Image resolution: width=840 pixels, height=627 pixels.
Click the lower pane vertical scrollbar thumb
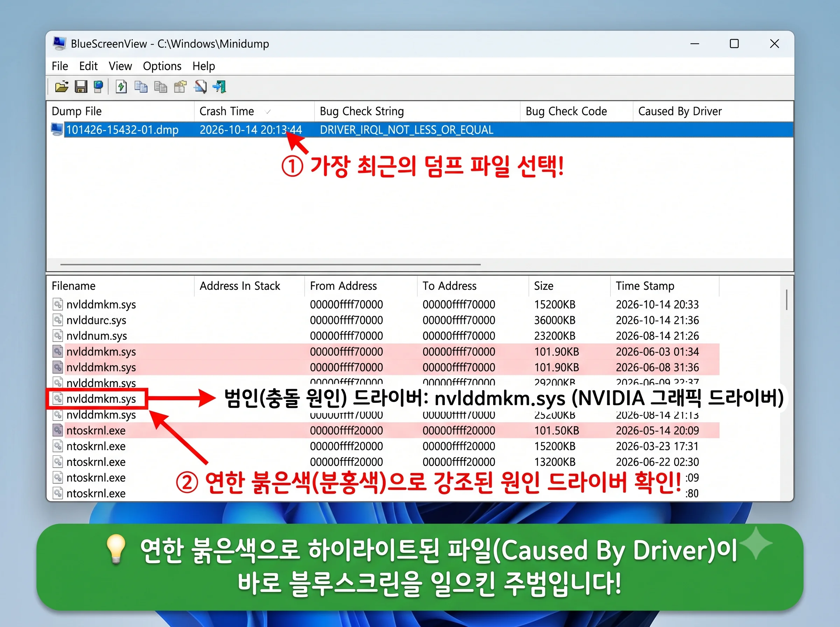coord(786,300)
